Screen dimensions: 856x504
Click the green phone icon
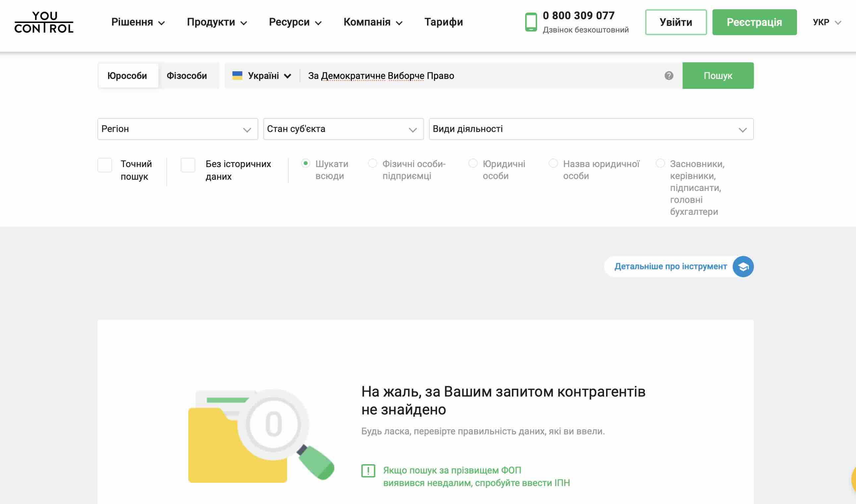pos(530,22)
